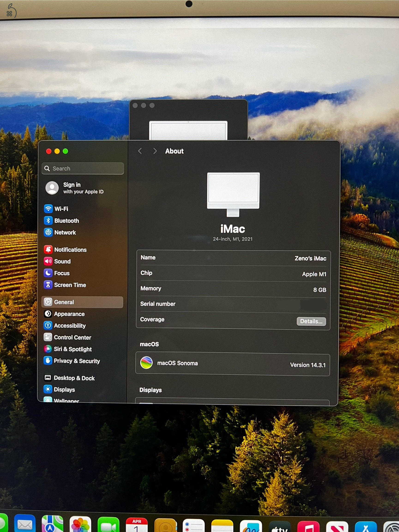Click the "Apple M1" chip value
This screenshot has width=399, height=532.
tap(314, 274)
